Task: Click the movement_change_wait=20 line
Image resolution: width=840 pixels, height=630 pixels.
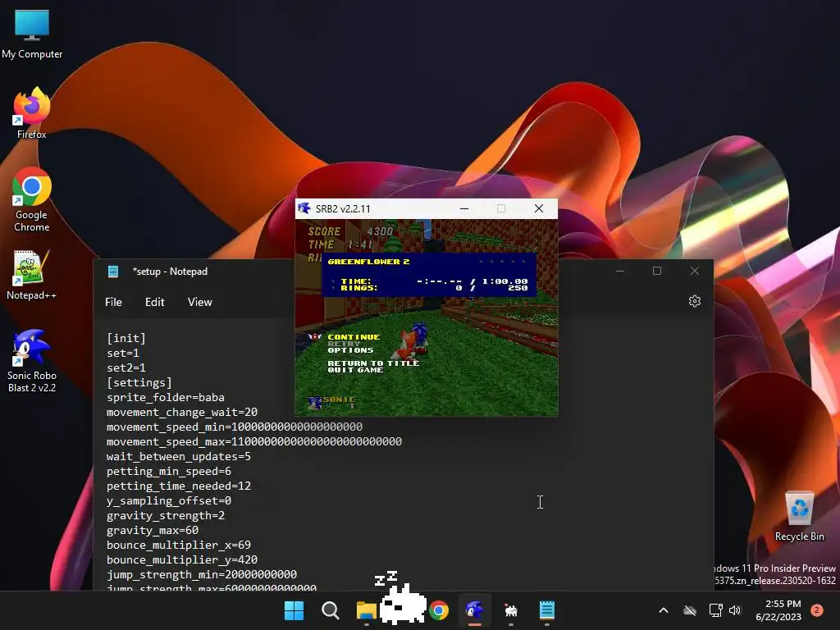Action: [182, 412]
